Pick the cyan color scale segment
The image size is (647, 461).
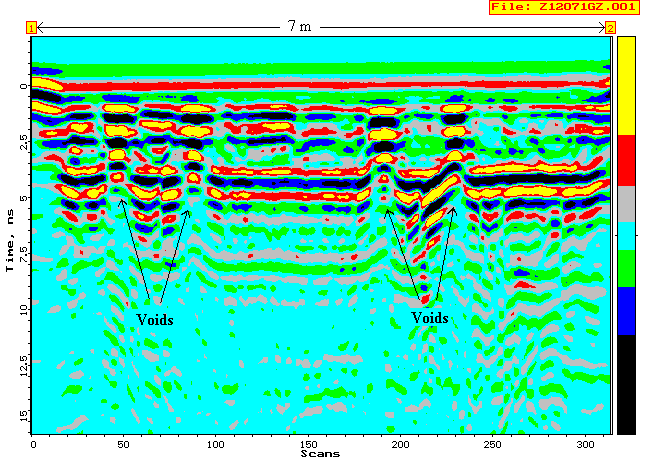tap(627, 236)
